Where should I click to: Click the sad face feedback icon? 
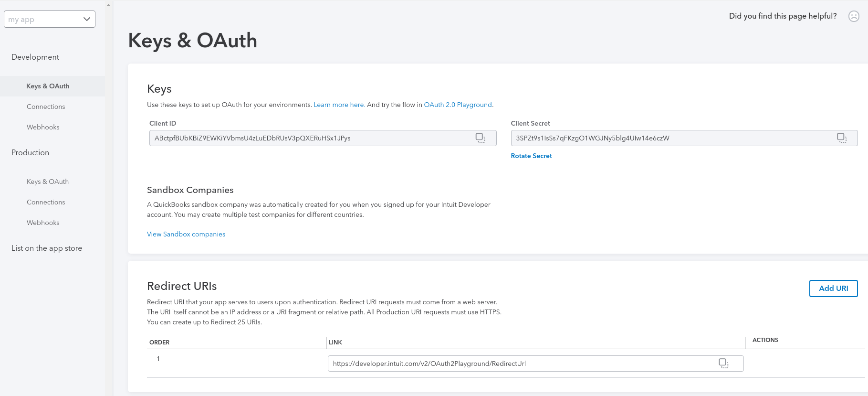coord(854,16)
